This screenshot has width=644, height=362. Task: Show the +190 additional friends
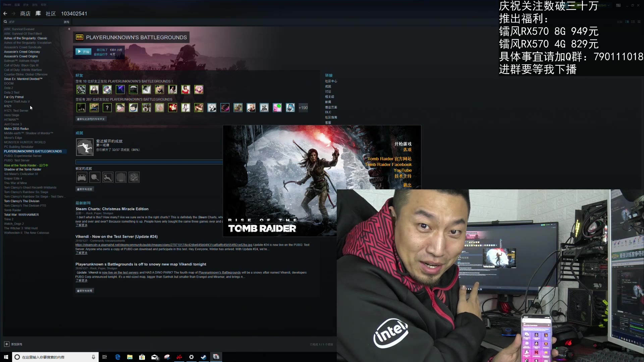(x=303, y=108)
